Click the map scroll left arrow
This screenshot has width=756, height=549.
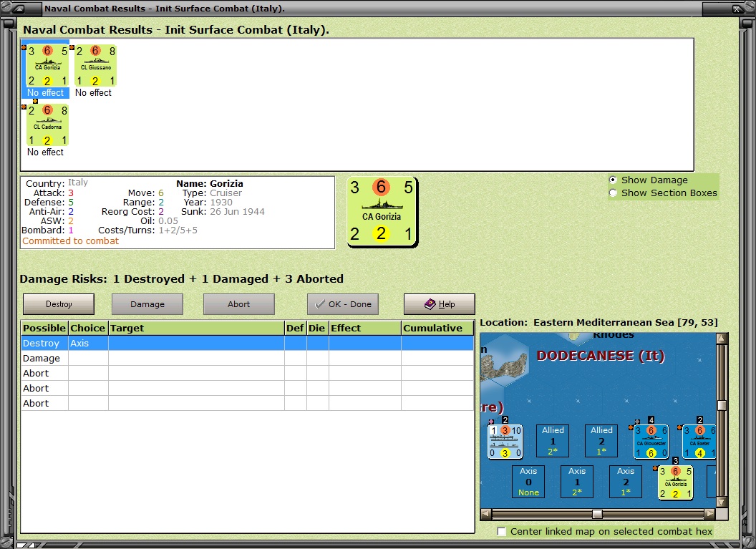[x=486, y=514]
